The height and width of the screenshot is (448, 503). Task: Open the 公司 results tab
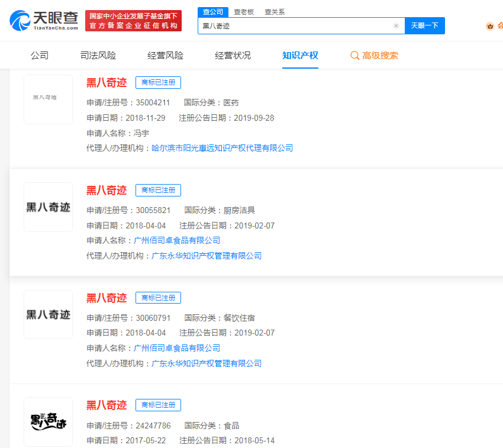tap(40, 56)
